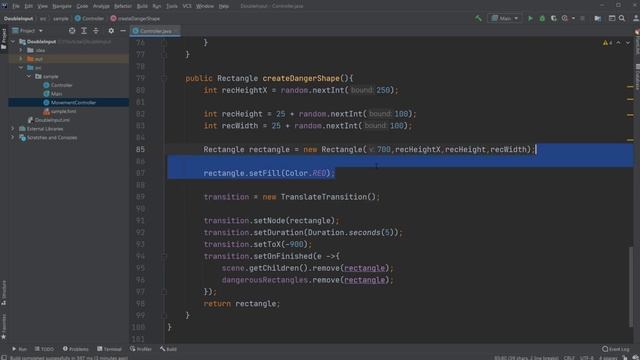Click DoubleInput in the breadcrumb bar
Image resolution: width=640 pixels, height=360 pixels.
coord(18,18)
